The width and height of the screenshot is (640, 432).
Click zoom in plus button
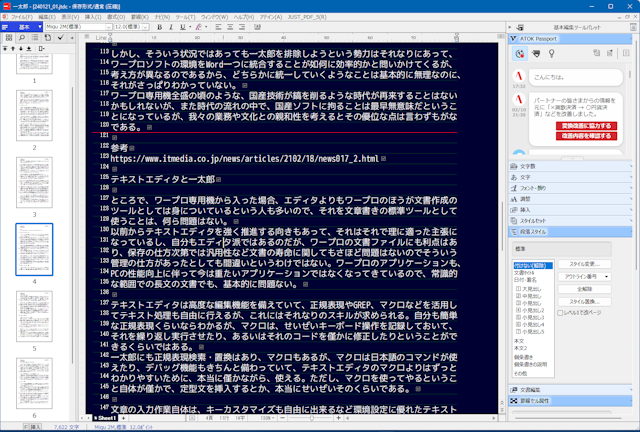(338, 418)
